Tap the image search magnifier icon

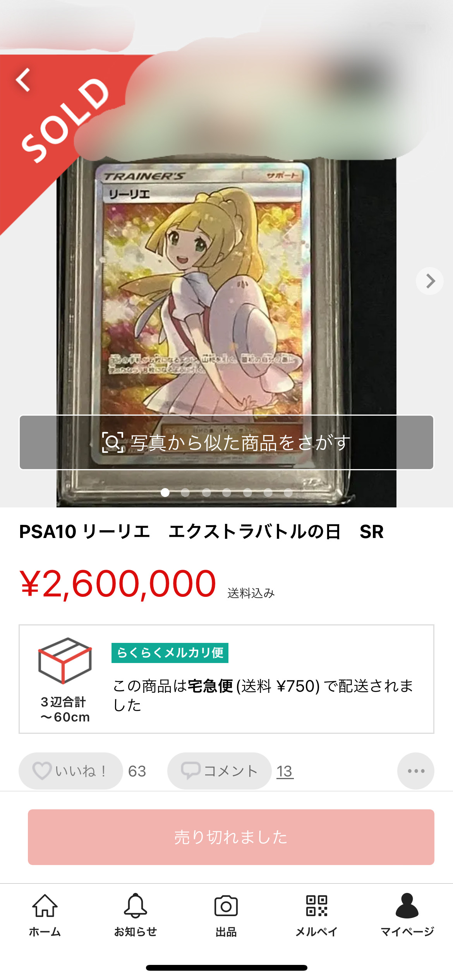coord(113,442)
